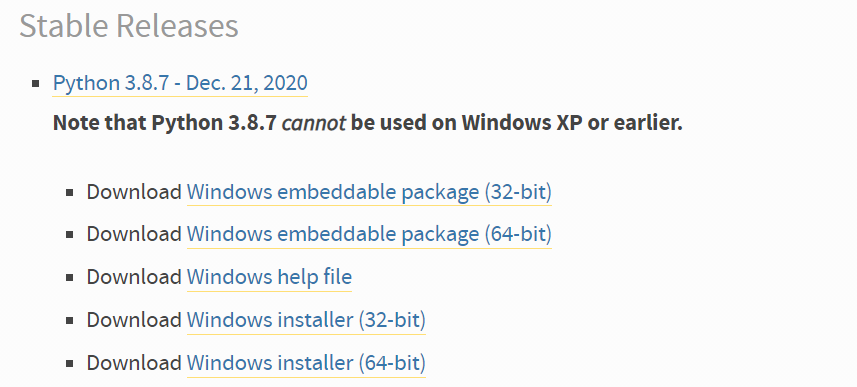Click Download text before 64-bit installer
The width and height of the screenshot is (857, 387).
pos(134,362)
